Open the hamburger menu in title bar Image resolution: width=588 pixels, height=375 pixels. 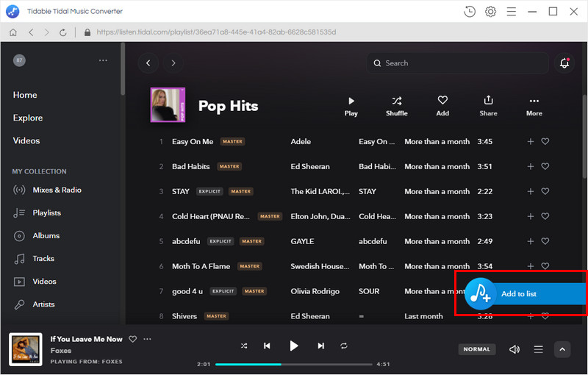pyautogui.click(x=512, y=12)
